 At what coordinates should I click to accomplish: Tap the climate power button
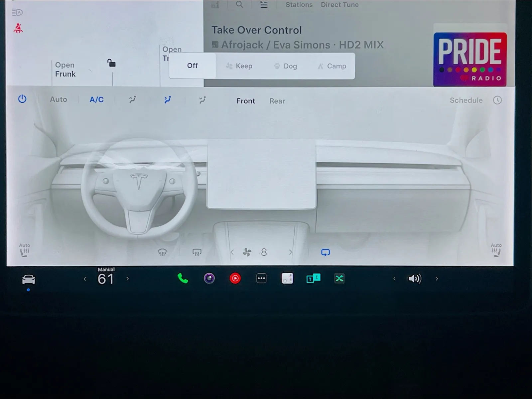tap(22, 99)
